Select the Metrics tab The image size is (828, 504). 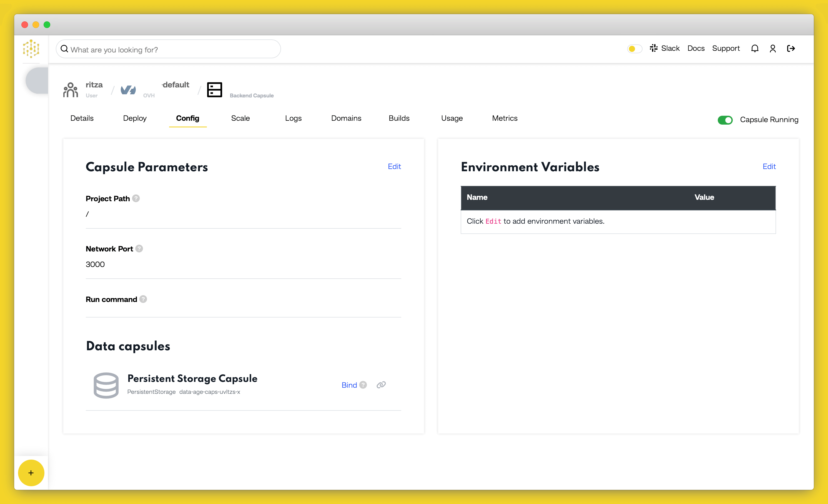(505, 118)
